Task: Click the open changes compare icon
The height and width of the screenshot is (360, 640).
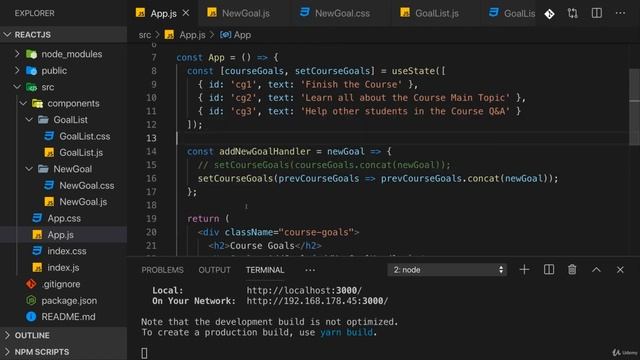Action: point(573,13)
